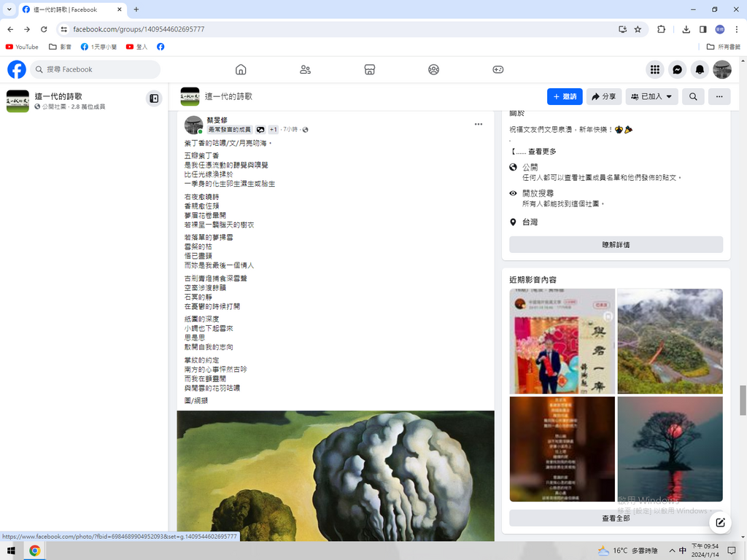This screenshot has height=560, width=747.
Task: Open Messenger chat icon
Action: [677, 69]
